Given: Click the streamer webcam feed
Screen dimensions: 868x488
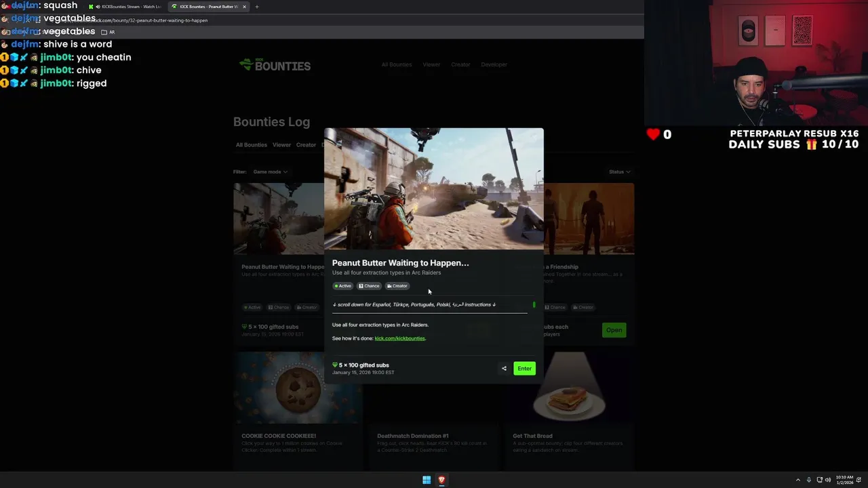Looking at the screenshot, I should coord(756,63).
